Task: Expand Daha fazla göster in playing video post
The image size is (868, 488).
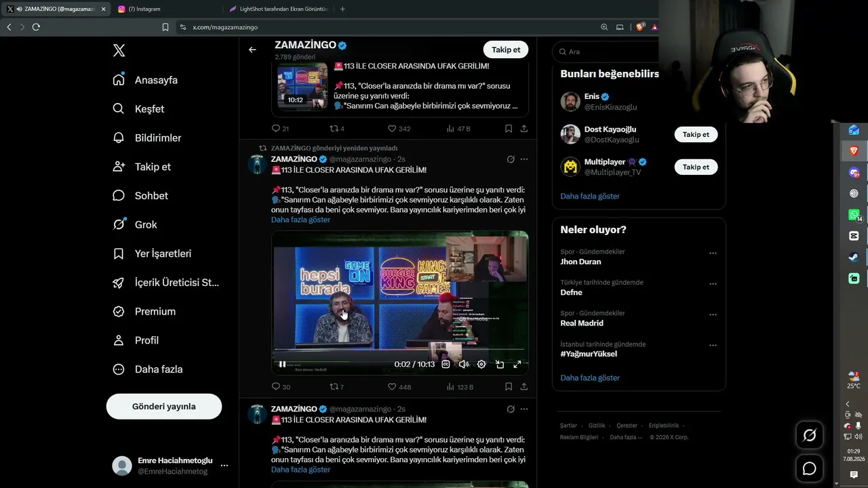Action: tap(301, 220)
